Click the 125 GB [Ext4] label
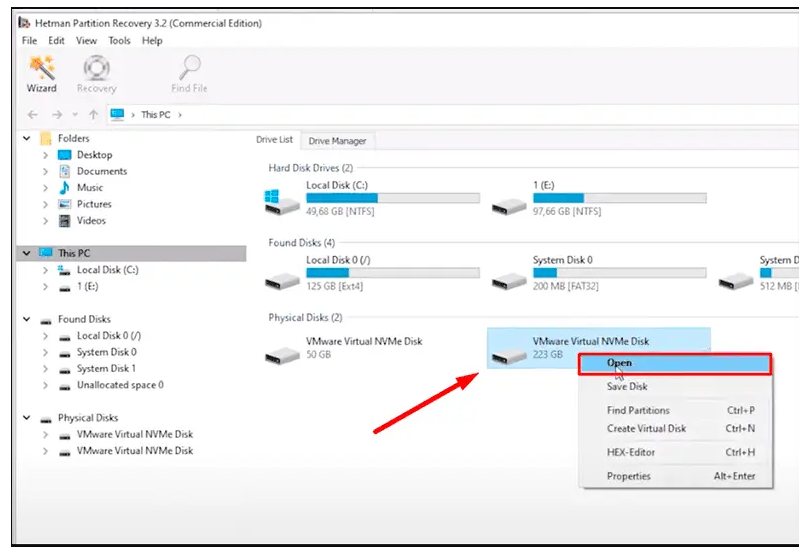 coord(335,286)
